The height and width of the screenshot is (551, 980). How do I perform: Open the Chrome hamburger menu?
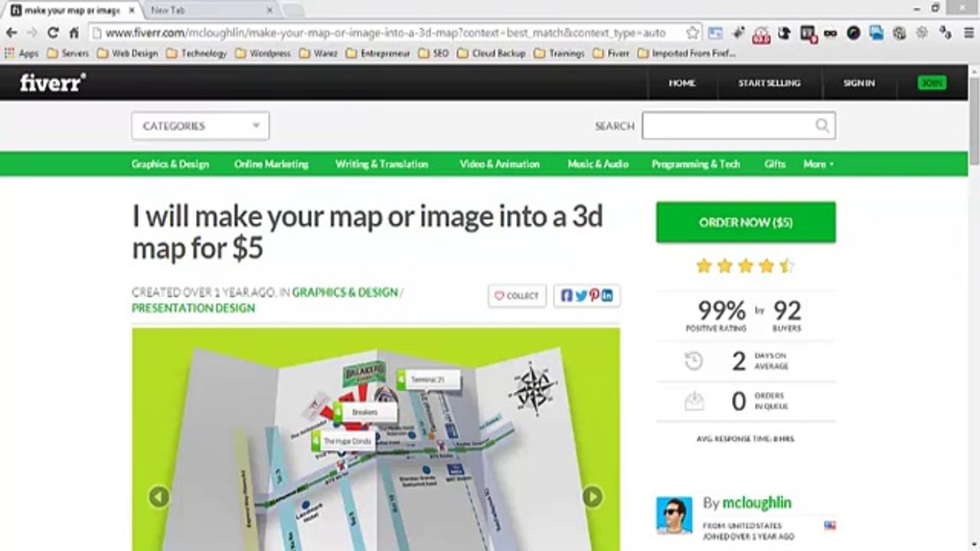click(968, 33)
